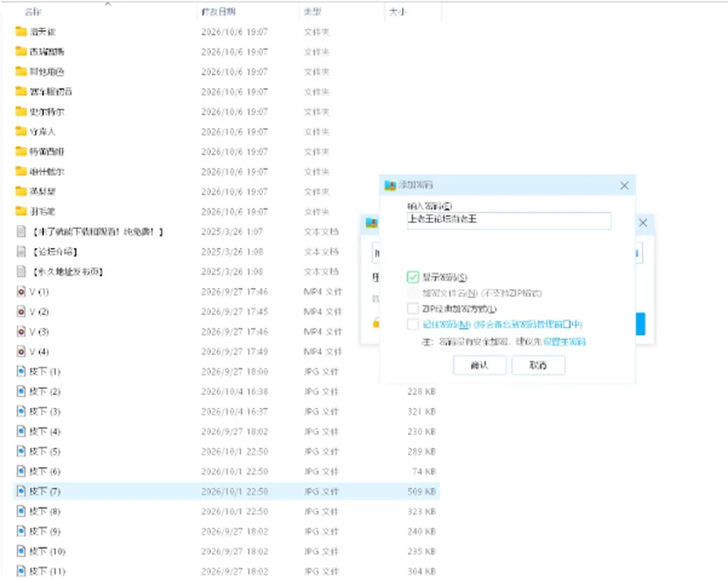This screenshot has width=728, height=580.
Task: Sort by the 修改日期 column header
Action: click(x=218, y=11)
